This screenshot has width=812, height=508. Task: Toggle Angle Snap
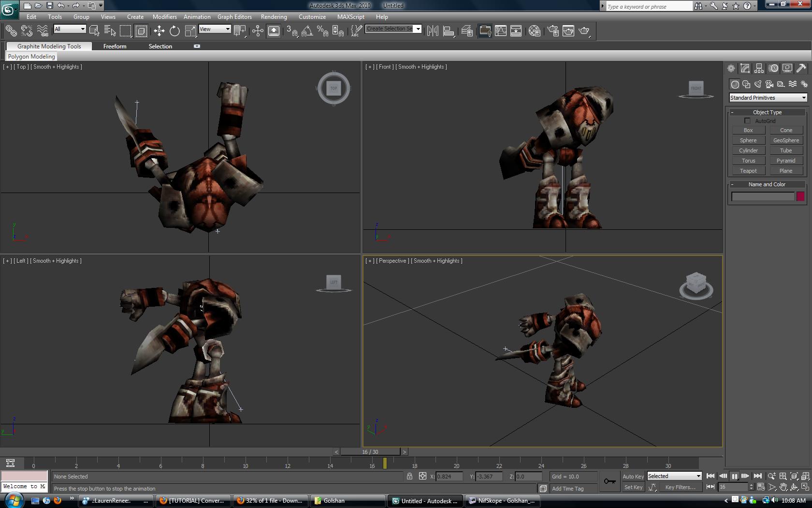pos(307,31)
